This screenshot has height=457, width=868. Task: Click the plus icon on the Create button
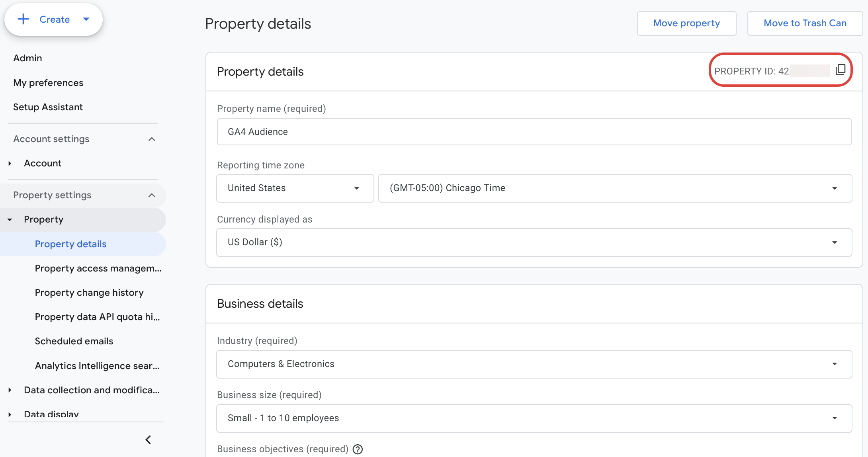[x=23, y=19]
